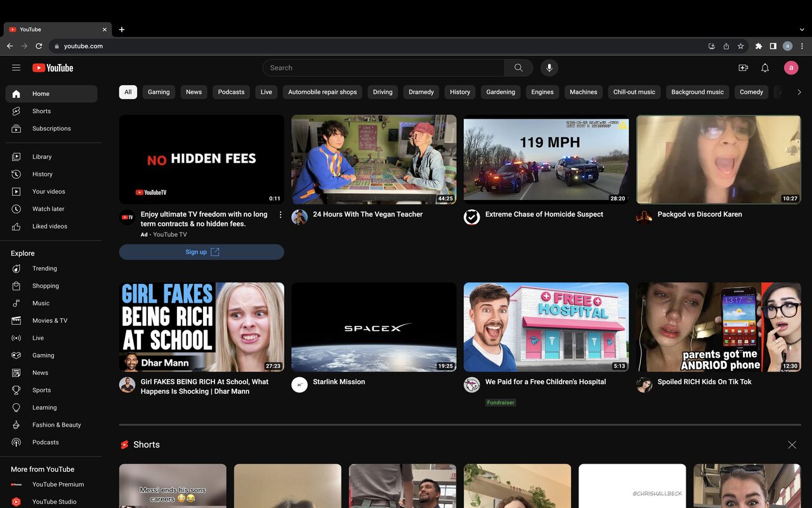This screenshot has height=508, width=812.
Task: Open the notifications bell
Action: click(x=765, y=67)
